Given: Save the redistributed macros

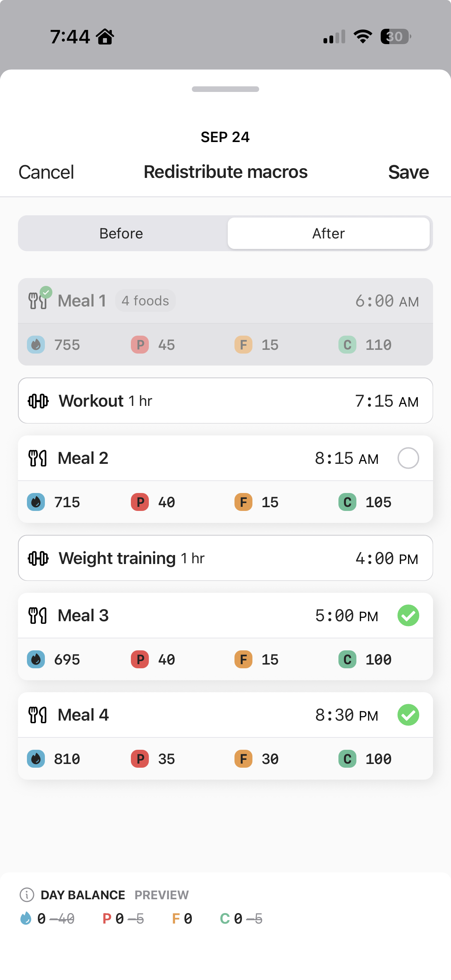Looking at the screenshot, I should point(408,172).
